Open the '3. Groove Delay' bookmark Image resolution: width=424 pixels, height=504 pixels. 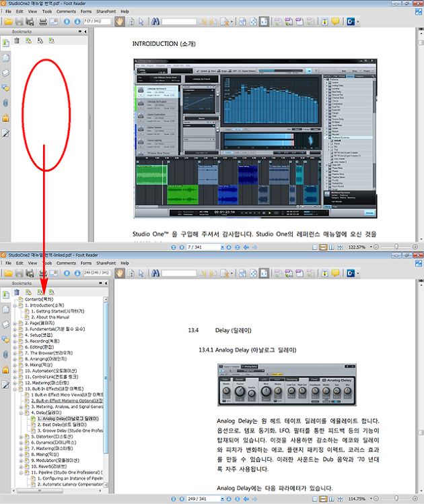click(70, 431)
